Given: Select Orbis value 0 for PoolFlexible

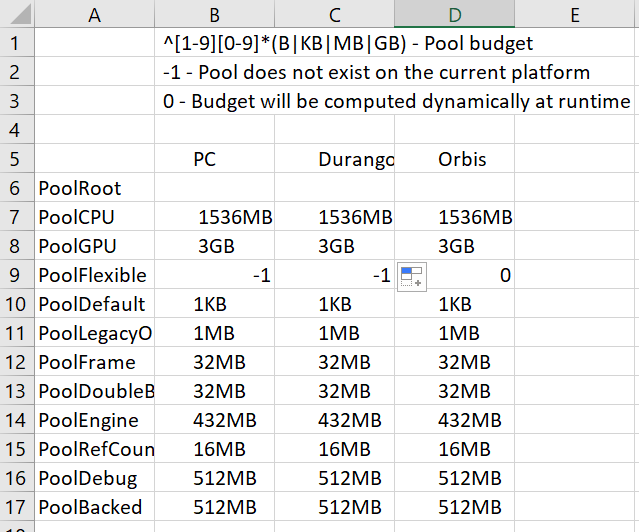Looking at the screenshot, I should 471,275.
